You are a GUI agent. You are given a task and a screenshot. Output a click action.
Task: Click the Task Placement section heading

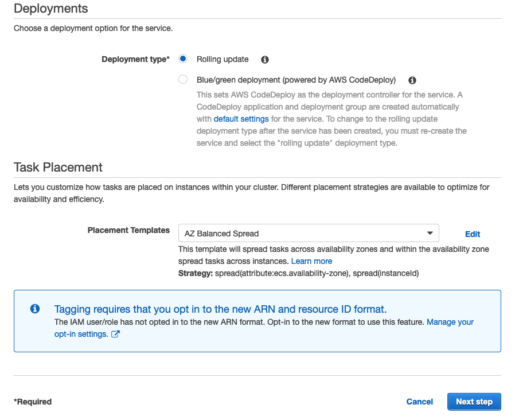pos(58,168)
